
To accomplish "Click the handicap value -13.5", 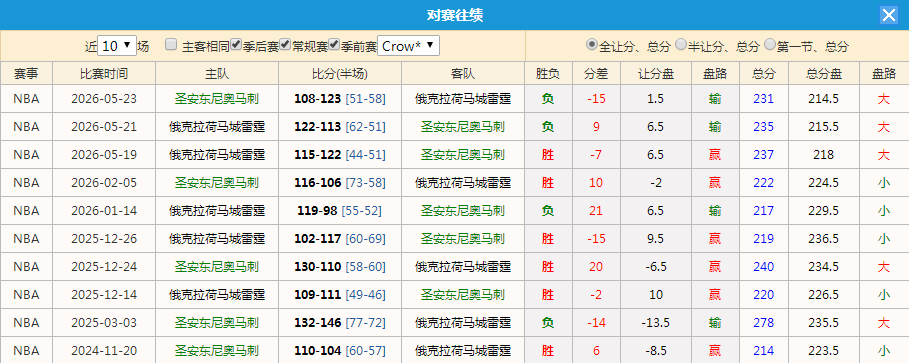I will pos(656,322).
